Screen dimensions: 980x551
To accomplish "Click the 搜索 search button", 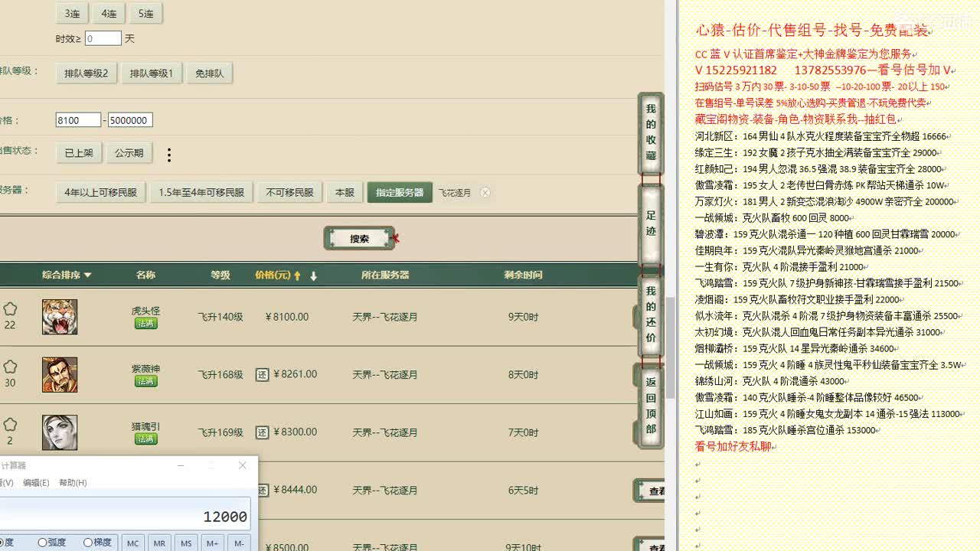I will pyautogui.click(x=359, y=239).
